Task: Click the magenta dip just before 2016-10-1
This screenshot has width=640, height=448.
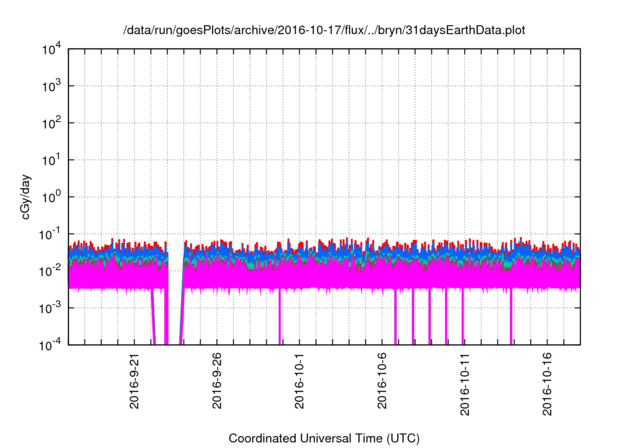Action: [280, 320]
